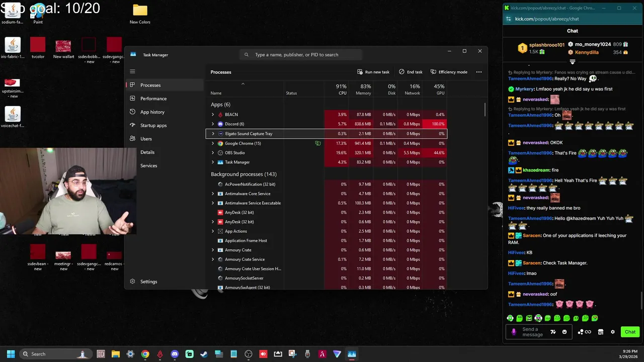Select the New Colors desktop folder
644x362 pixels.
click(140, 14)
